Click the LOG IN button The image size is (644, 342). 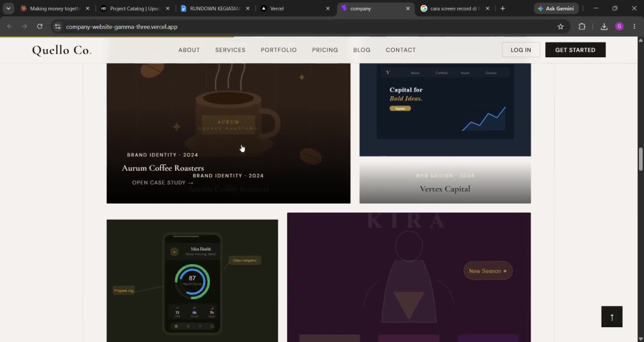(x=520, y=50)
